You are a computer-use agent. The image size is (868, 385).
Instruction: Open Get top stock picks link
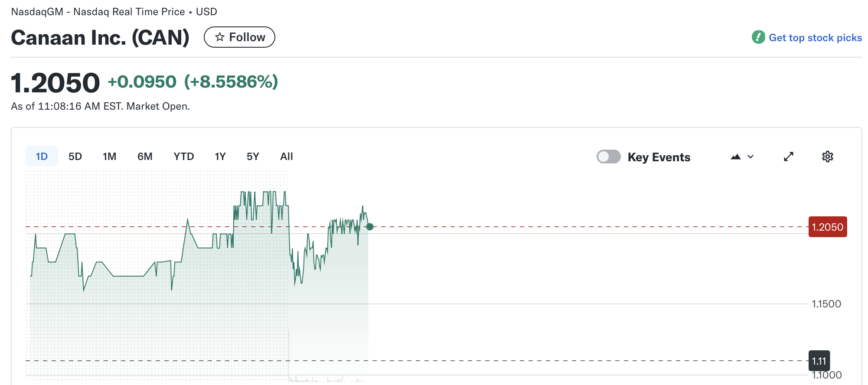pos(815,38)
